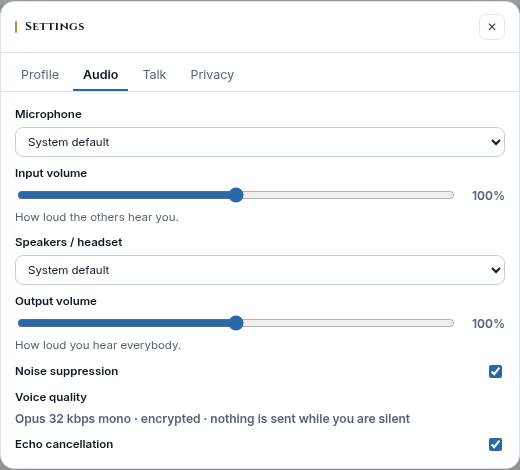Click the 'How loud the others hear you.' hint
The height and width of the screenshot is (470, 520).
[97, 217]
